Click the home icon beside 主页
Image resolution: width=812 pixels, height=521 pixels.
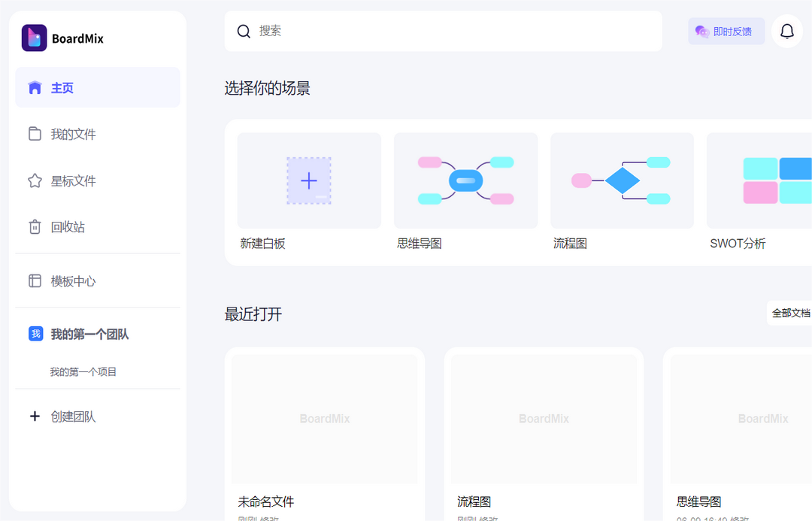tap(35, 87)
